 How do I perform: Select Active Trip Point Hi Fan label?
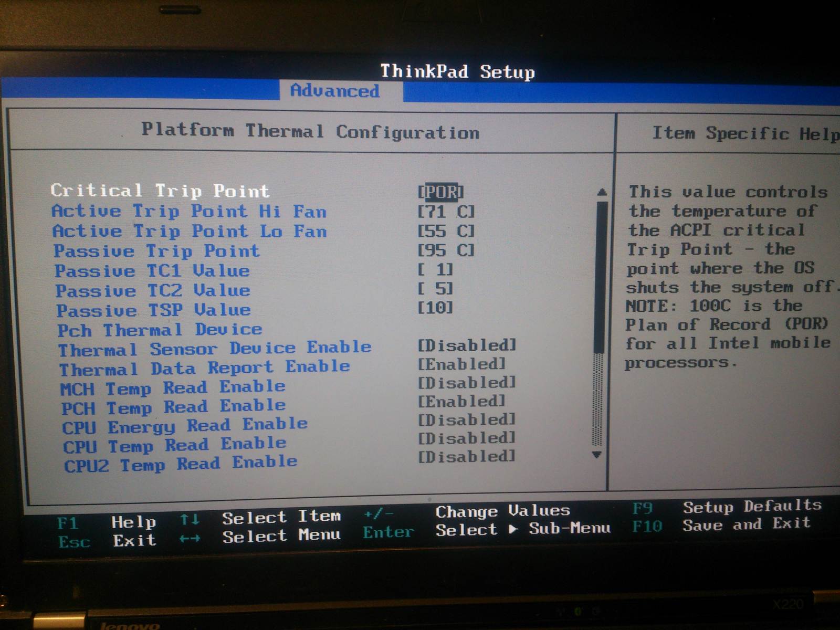coord(189,211)
